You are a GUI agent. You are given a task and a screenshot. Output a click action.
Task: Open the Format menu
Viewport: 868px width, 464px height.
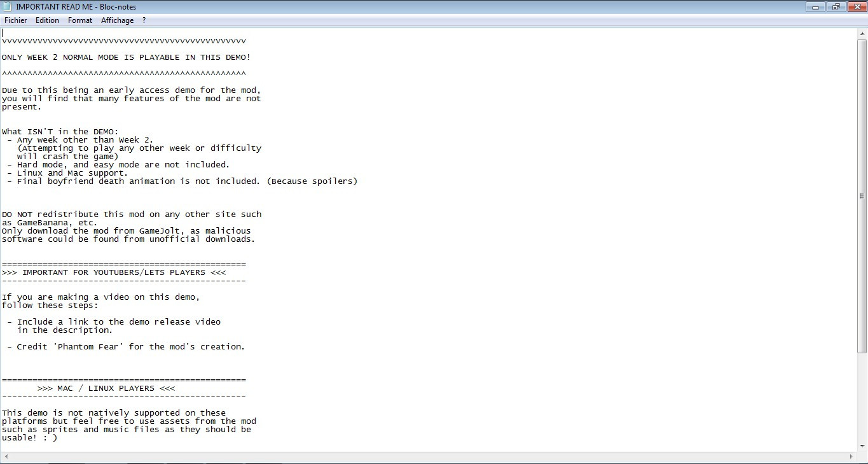80,20
